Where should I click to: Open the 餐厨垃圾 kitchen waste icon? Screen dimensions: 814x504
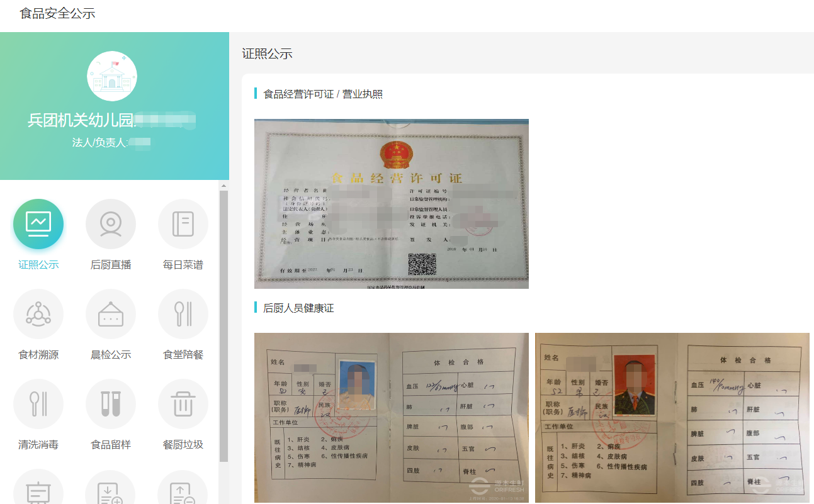click(x=183, y=404)
